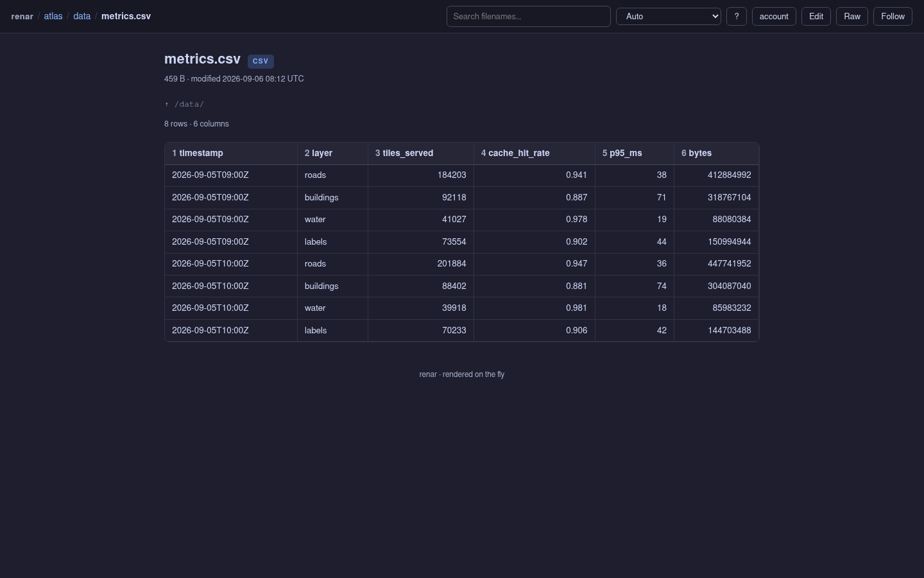This screenshot has width=924, height=578.
Task: Open the data breadcrumb folder
Action: (82, 16)
